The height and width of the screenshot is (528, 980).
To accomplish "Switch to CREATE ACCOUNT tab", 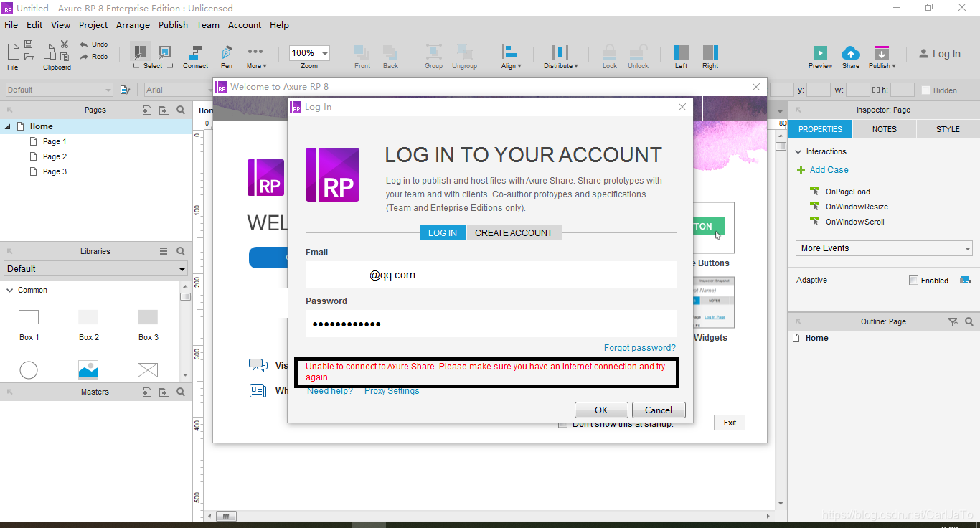I will click(514, 232).
